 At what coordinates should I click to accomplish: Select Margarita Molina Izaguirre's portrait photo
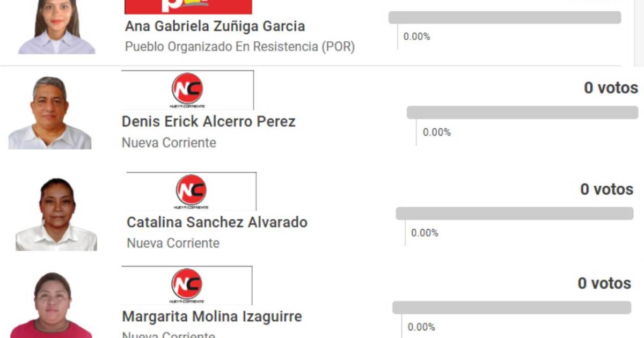pos(52,306)
